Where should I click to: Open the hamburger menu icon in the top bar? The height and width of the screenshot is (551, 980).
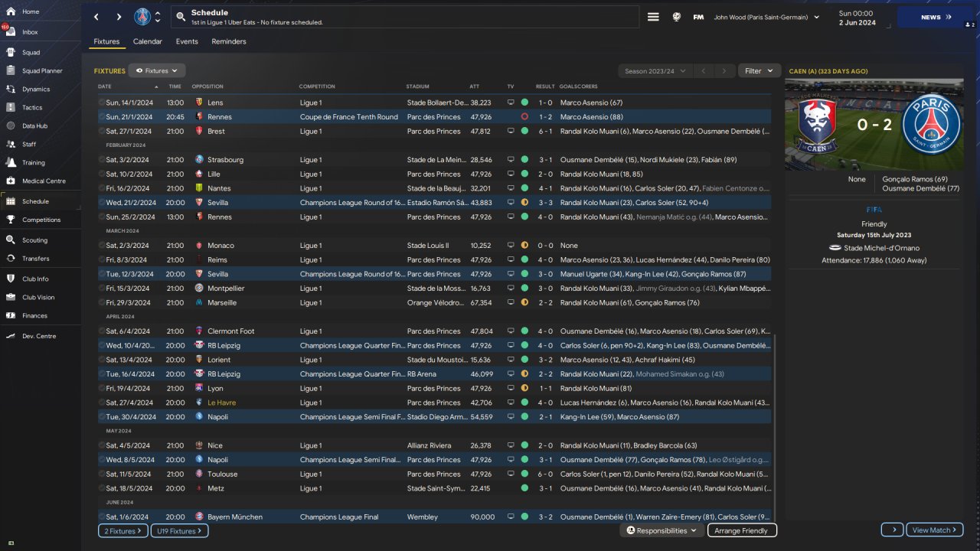click(653, 17)
